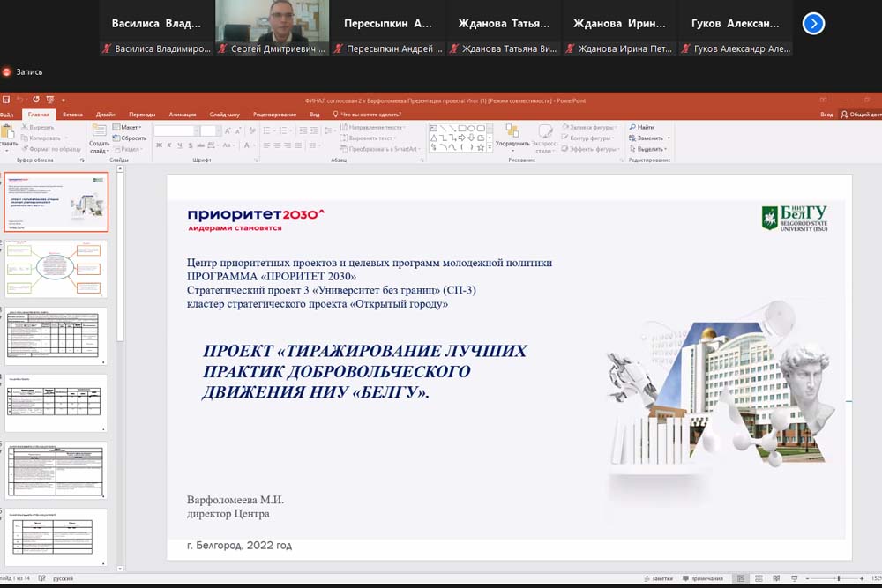Click Примечания comments button in status bar
882x588 pixels.
702,578
